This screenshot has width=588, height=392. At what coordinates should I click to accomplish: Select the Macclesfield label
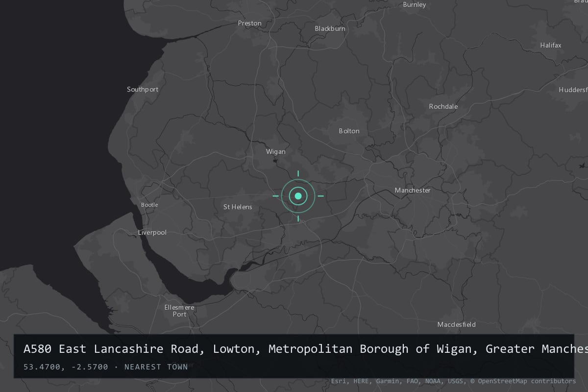point(456,324)
